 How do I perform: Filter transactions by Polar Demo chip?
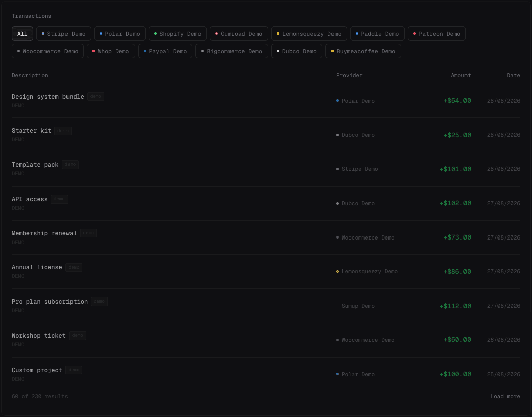[120, 34]
